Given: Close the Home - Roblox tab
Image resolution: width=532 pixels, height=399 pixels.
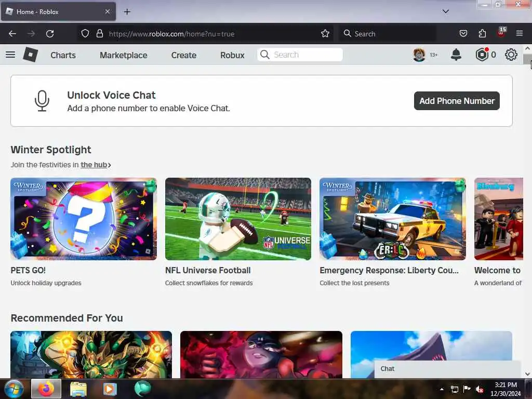Looking at the screenshot, I should 108,11.
